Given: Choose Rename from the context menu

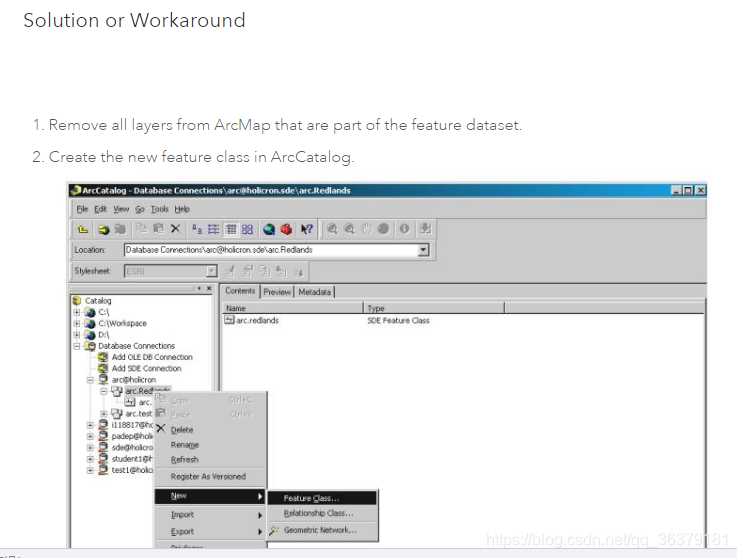Looking at the screenshot, I should point(185,445).
